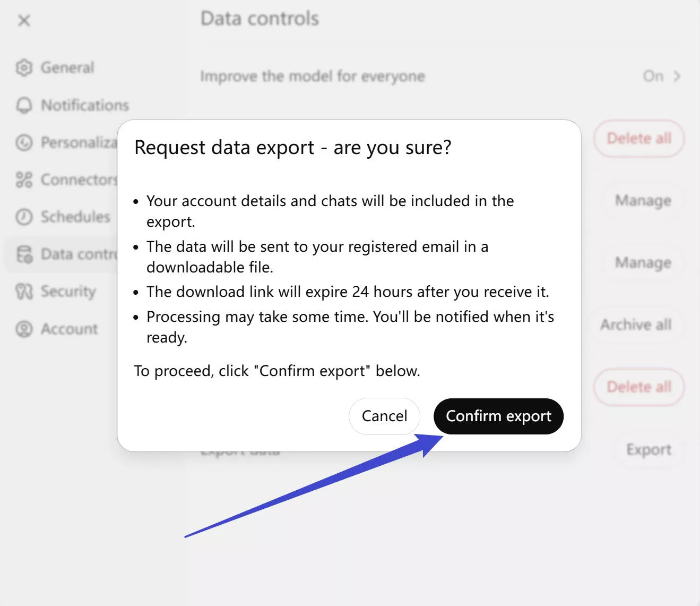Select the Security shield icon
The image size is (700, 606).
(23, 292)
